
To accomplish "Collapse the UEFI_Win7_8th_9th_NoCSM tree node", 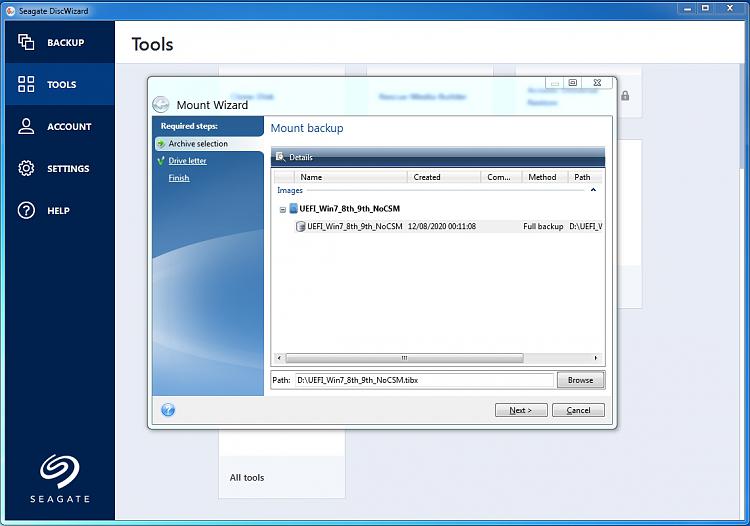I will [x=283, y=209].
